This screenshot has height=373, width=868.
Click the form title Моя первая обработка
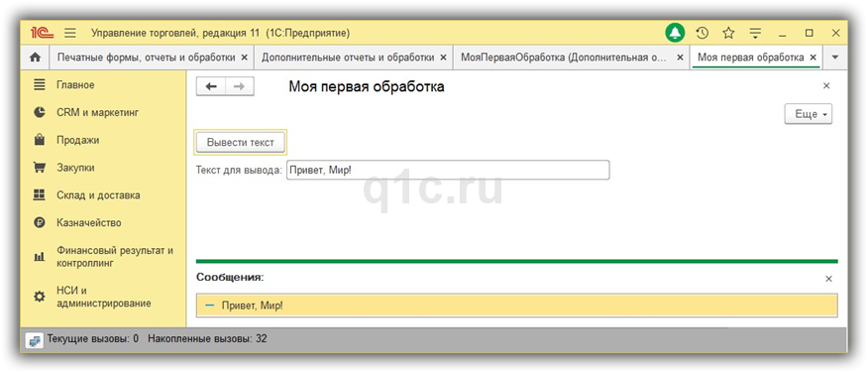pos(367,87)
